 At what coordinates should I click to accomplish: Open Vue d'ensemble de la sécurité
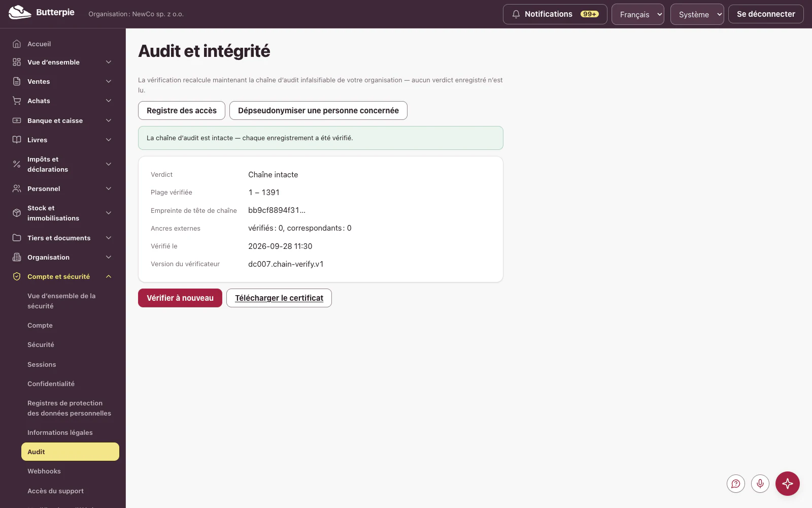(x=70, y=301)
